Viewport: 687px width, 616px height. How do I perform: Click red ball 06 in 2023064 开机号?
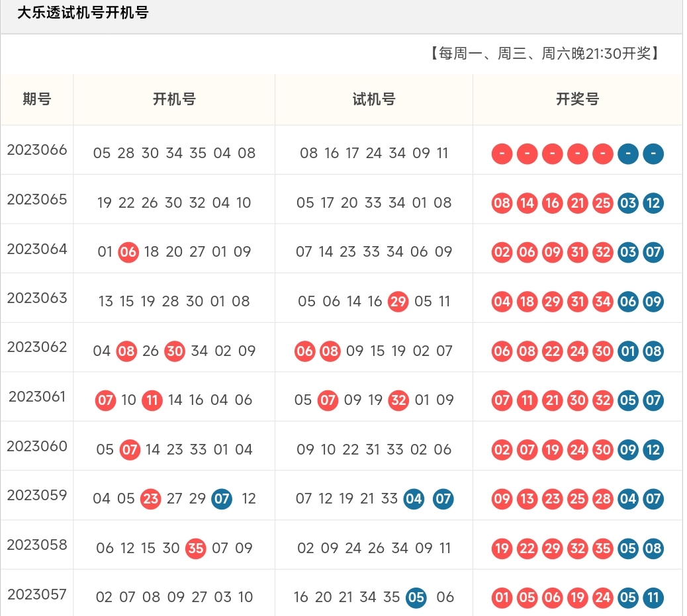click(128, 252)
